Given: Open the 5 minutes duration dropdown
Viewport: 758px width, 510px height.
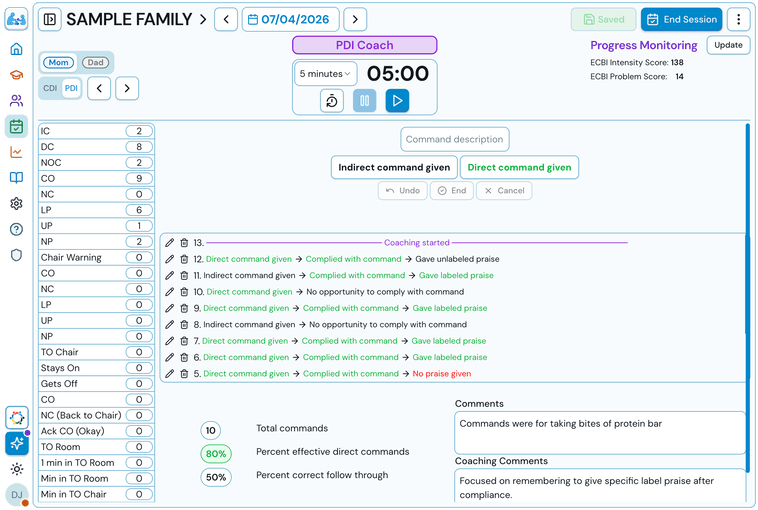Looking at the screenshot, I should click(x=325, y=74).
